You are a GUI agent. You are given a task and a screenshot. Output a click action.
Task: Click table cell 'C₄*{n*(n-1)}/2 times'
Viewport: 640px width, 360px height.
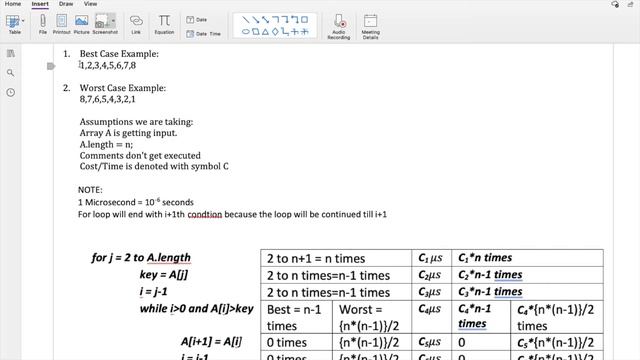tap(557, 317)
